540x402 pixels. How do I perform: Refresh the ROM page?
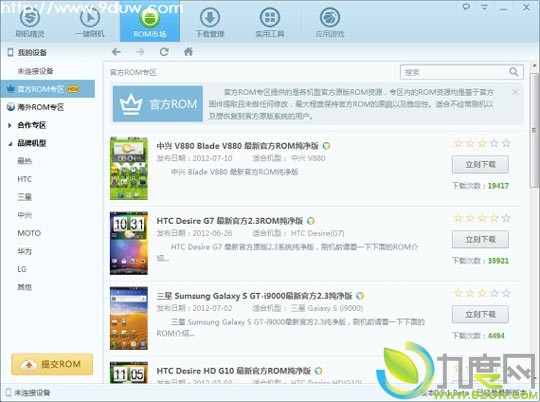(164, 52)
